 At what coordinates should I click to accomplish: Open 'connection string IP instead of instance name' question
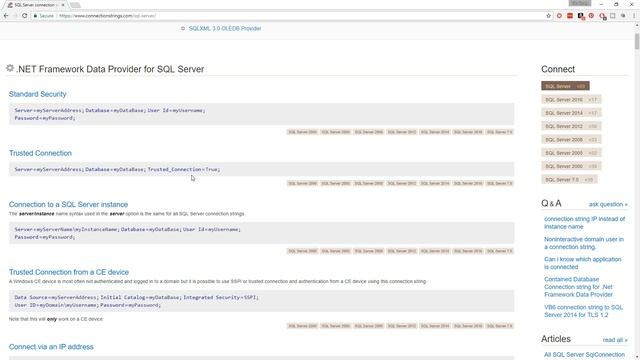coord(584,223)
